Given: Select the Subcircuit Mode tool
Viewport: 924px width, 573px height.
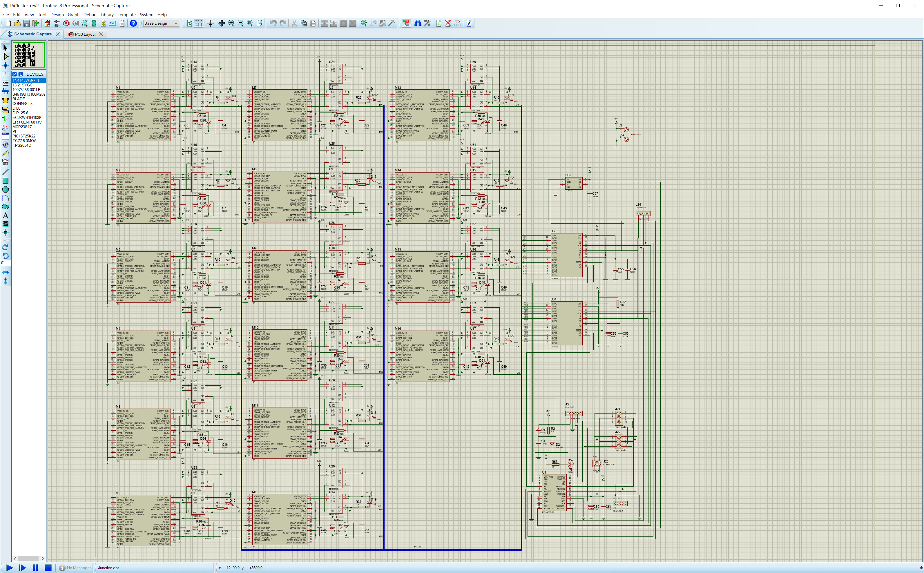Looking at the screenshot, I should point(5,100).
